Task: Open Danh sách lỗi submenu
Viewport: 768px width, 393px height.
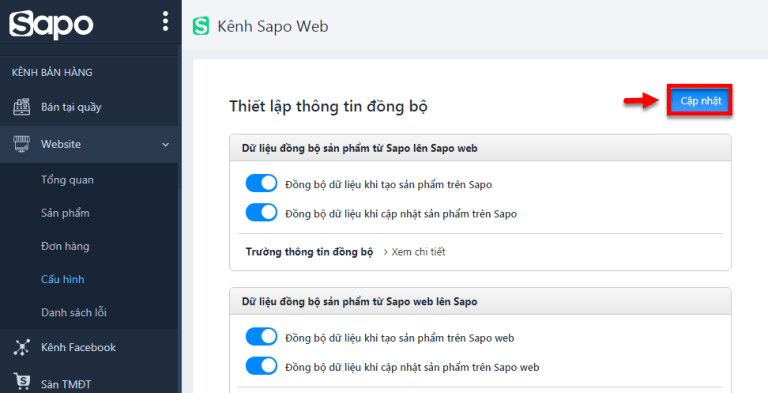Action: (73, 312)
